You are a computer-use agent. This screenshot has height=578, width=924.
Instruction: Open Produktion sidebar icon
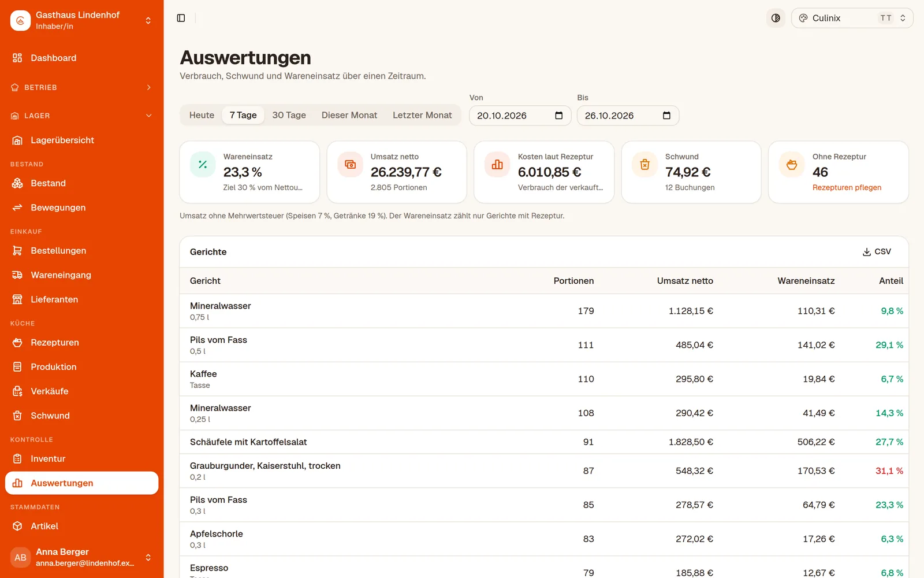coord(17,367)
